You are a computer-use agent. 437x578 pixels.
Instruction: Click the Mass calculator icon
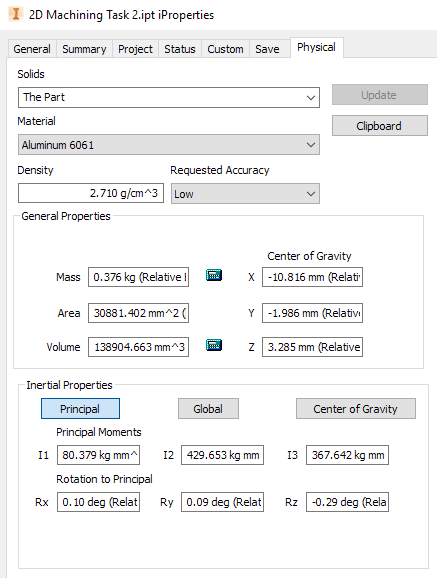214,275
